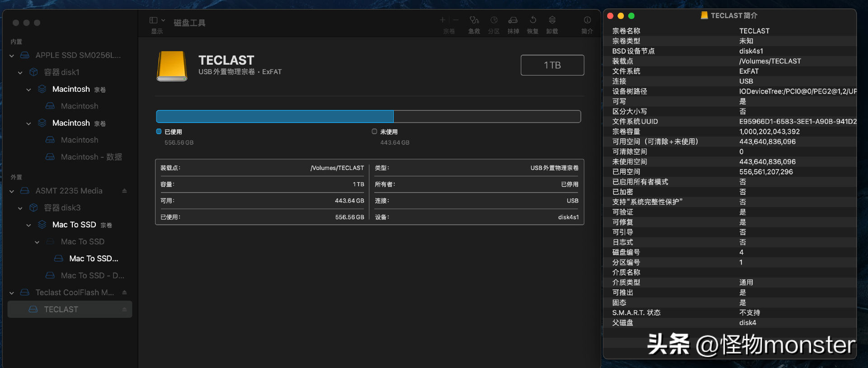Click the yellow TECLAST drive icon
Screen dimensions: 868x368
pos(172,66)
